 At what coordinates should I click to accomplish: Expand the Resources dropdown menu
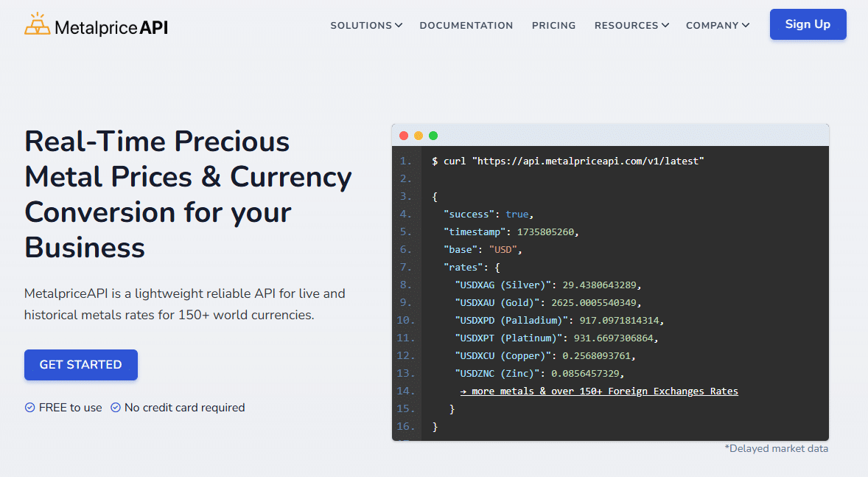pyautogui.click(x=631, y=26)
